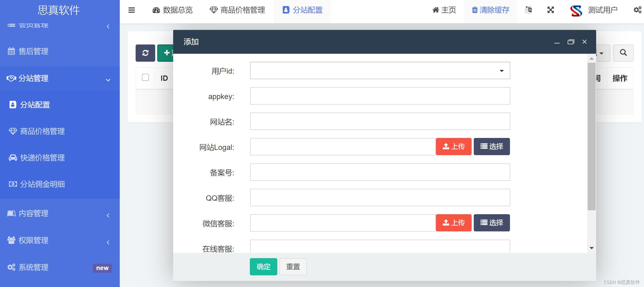Select the 分站配置 top tab
The height and width of the screenshot is (287, 644).
302,10
